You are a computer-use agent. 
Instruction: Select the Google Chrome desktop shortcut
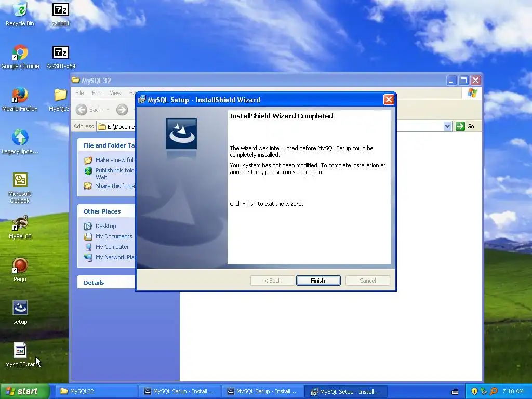click(x=20, y=56)
